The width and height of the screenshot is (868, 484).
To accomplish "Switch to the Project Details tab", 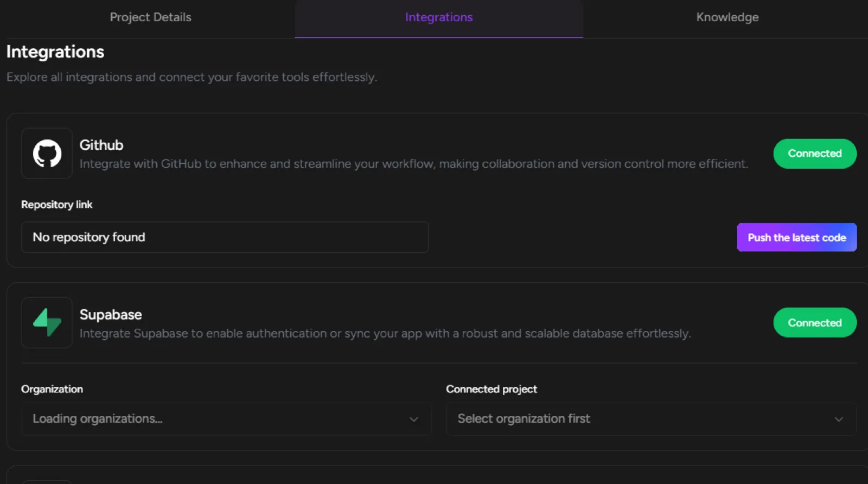I will pos(150,17).
